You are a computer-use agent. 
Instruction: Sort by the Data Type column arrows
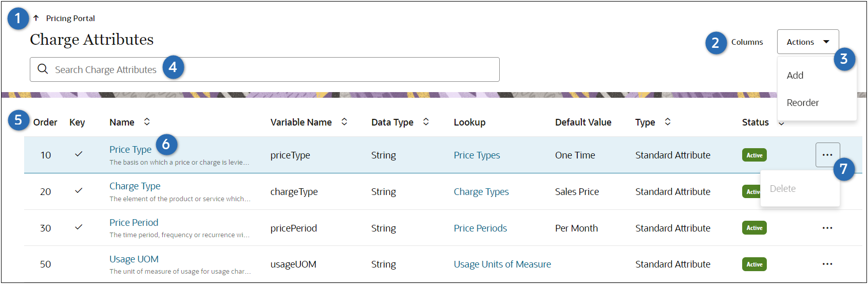(x=426, y=122)
